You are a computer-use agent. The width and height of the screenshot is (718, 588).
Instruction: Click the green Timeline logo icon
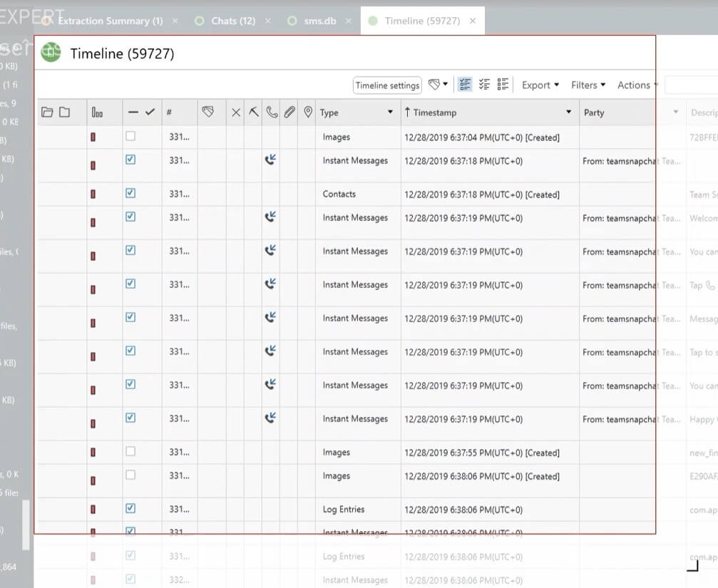click(x=51, y=52)
